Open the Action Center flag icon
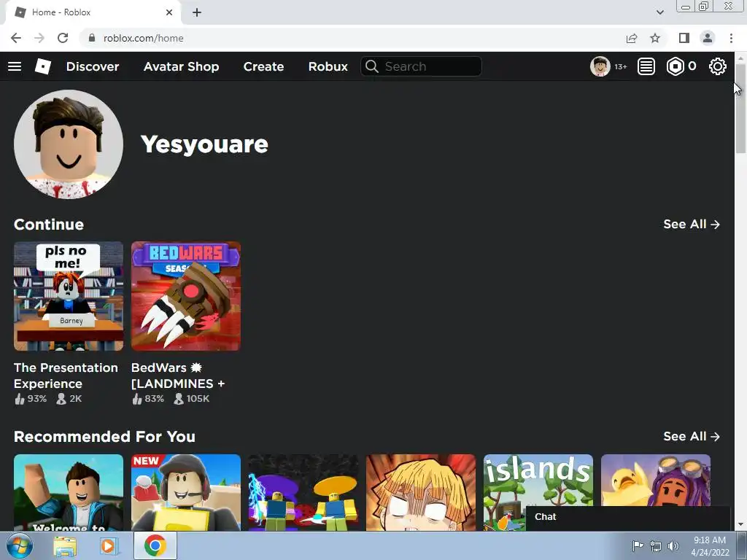747x560 pixels. (638, 545)
